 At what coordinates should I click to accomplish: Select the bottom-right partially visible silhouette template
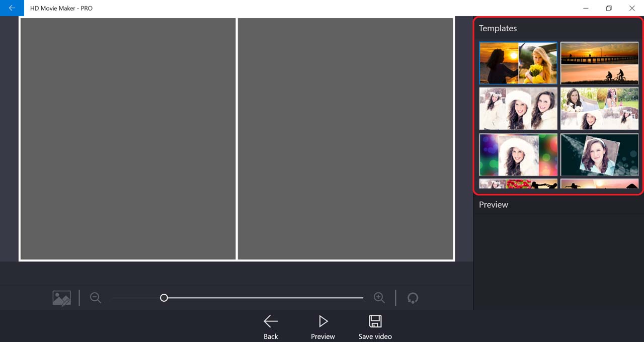point(599,184)
